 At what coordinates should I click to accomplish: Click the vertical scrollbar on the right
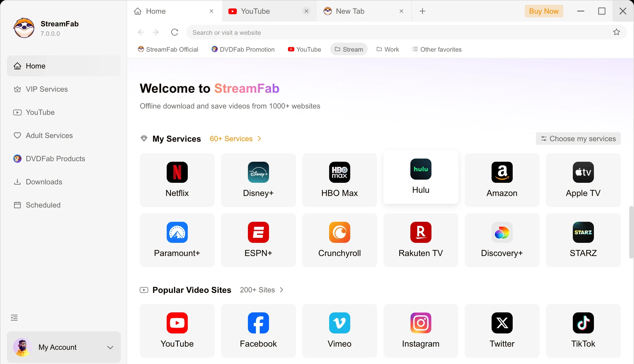coord(631,232)
